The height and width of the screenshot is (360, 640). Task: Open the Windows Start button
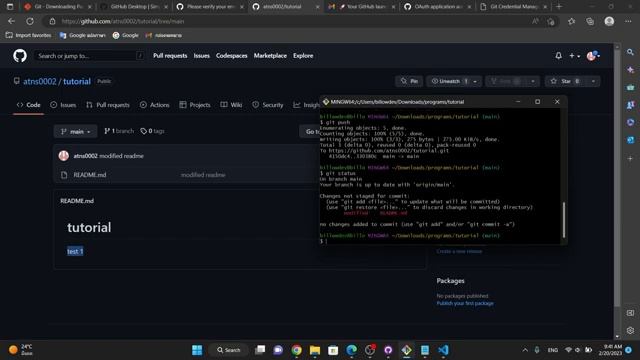coord(197,350)
